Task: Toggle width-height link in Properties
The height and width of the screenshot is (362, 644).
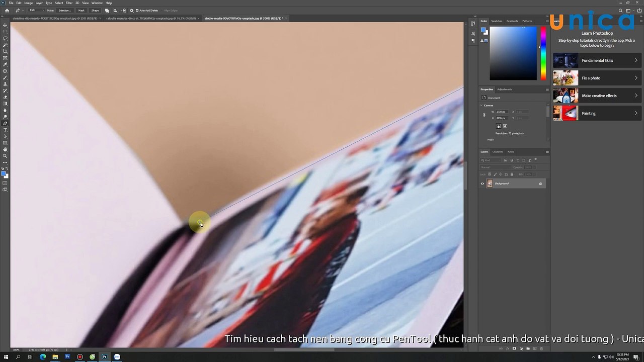Action: coord(485,115)
